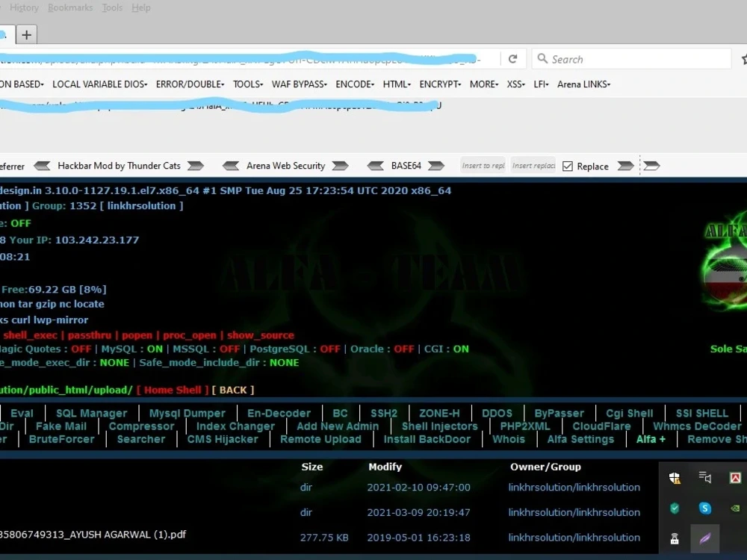This screenshot has width=747, height=560.
Task: Click date 2021-03-09 20:19:47
Action: coord(418,512)
